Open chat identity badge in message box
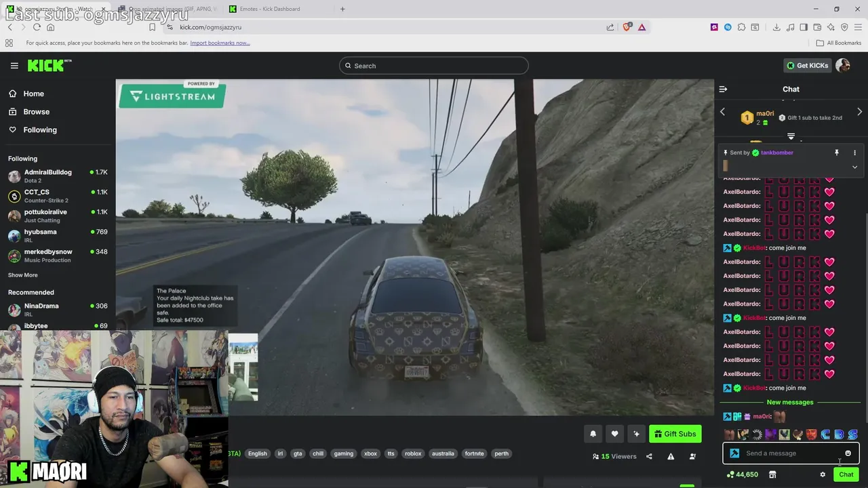Image resolution: width=868 pixels, height=488 pixels. (x=734, y=453)
